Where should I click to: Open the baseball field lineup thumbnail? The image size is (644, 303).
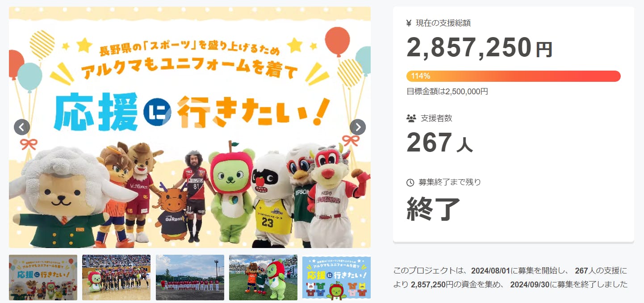(190, 278)
